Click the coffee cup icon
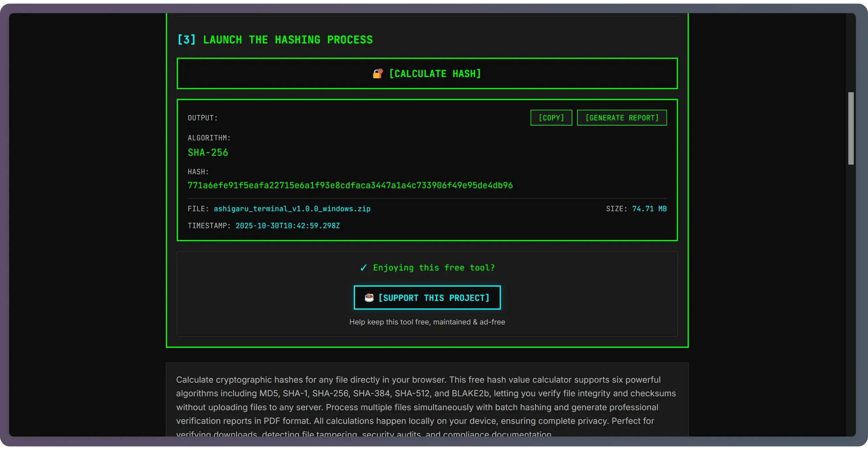The height and width of the screenshot is (450, 868). (x=369, y=298)
